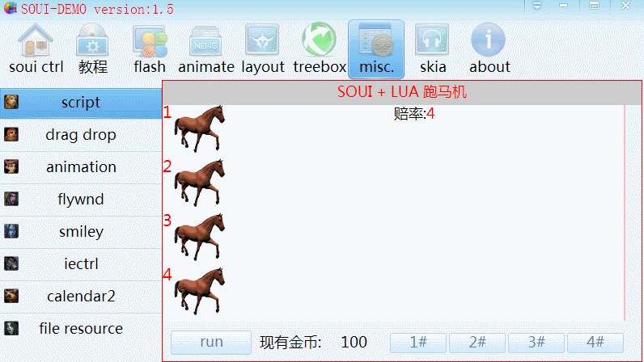This screenshot has width=644, height=362.
Task: Switch to the drag drop tab
Action: tap(81, 135)
